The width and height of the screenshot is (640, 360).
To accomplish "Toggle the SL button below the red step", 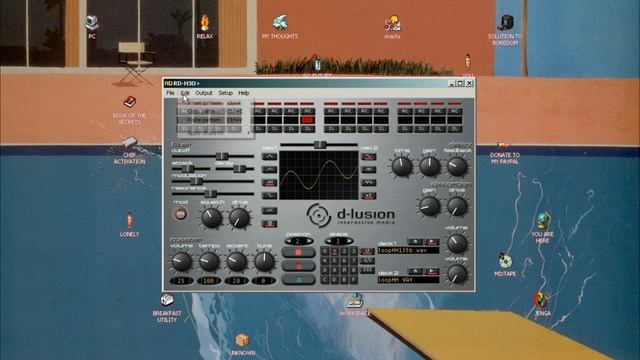I will [x=307, y=129].
